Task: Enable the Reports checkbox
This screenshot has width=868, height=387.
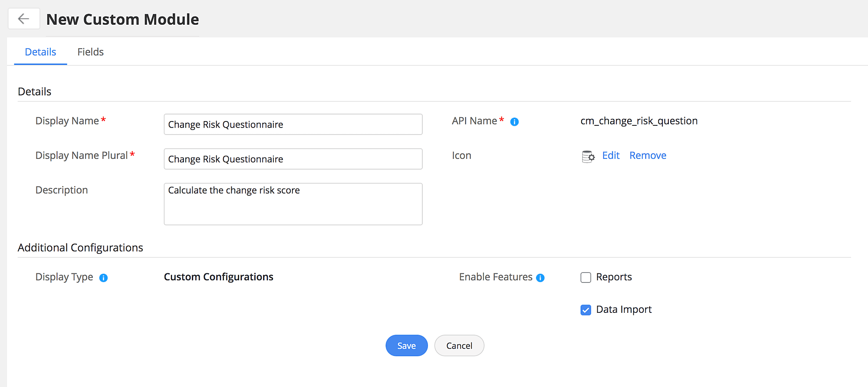Action: point(585,278)
